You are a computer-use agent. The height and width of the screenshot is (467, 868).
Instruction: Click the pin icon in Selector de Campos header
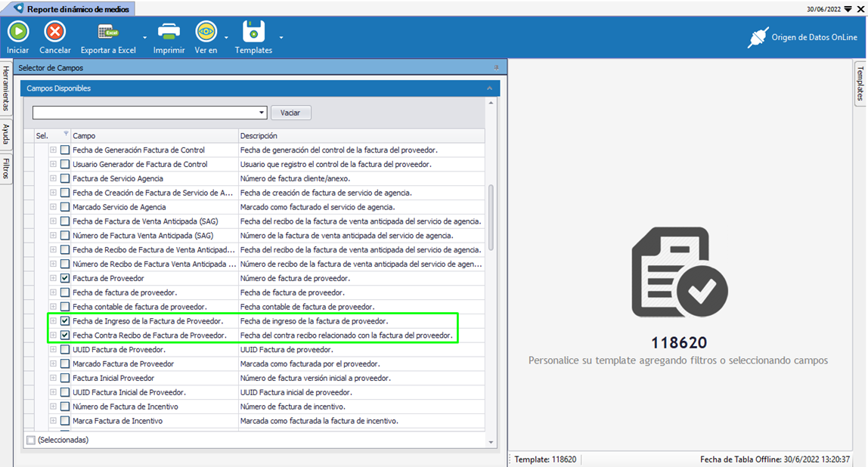point(497,68)
